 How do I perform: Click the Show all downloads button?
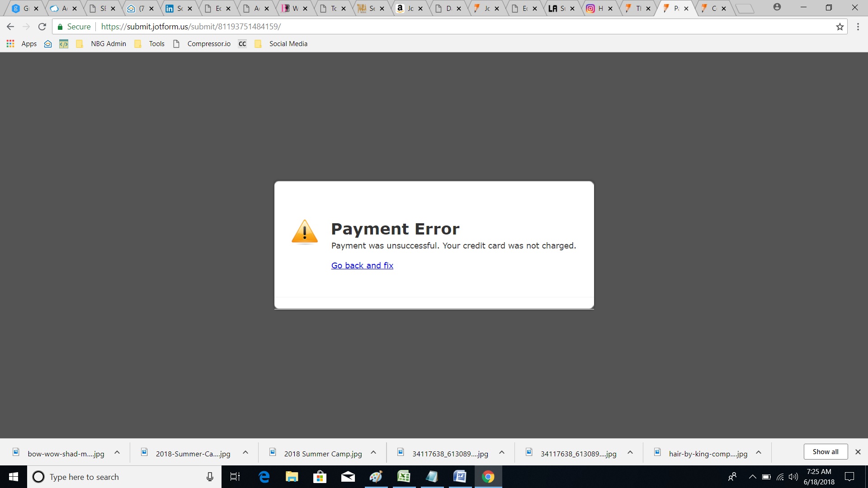click(826, 452)
